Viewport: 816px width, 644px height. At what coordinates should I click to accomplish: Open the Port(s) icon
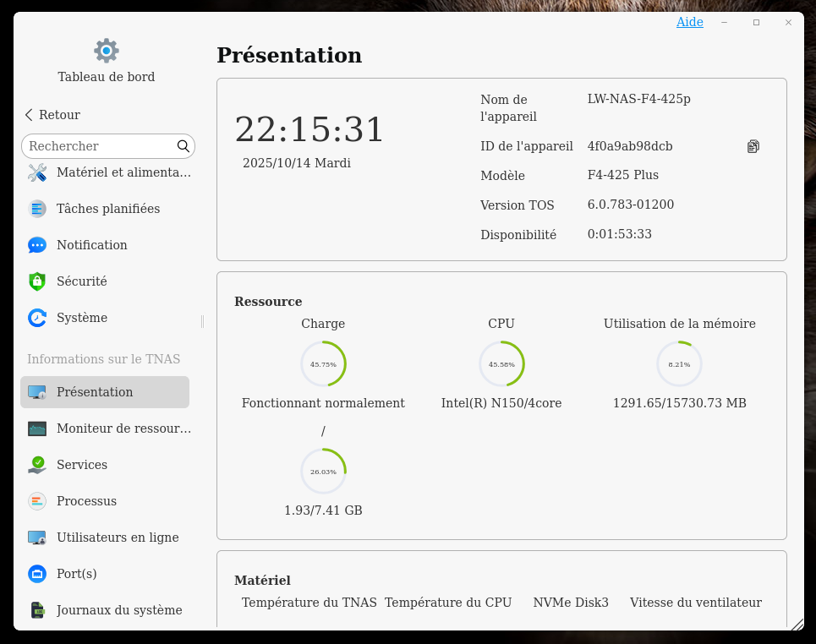coord(37,574)
